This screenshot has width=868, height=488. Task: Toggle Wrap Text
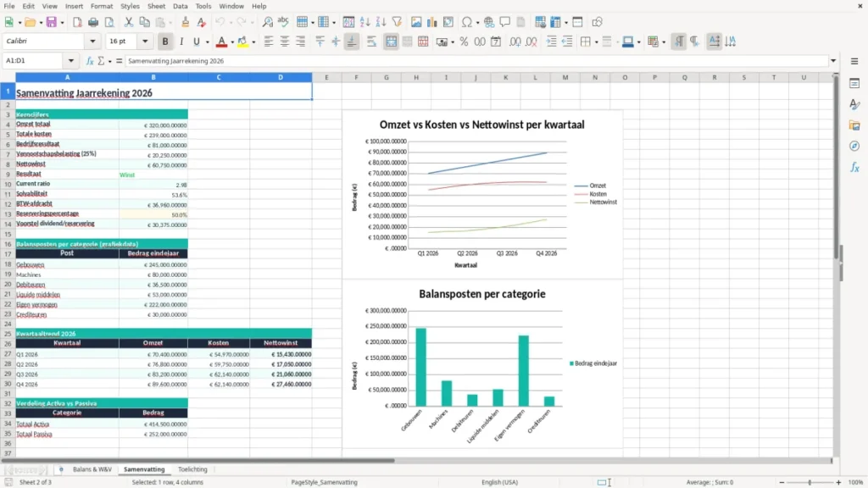[371, 42]
